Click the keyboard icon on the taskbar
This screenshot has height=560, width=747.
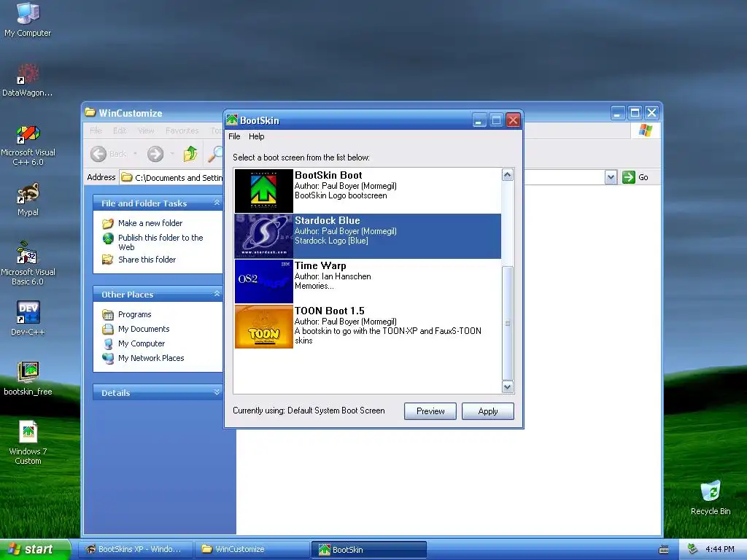click(x=663, y=550)
